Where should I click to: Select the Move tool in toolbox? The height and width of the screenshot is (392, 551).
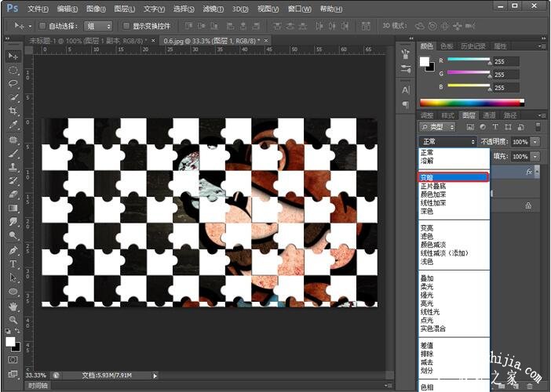point(13,56)
